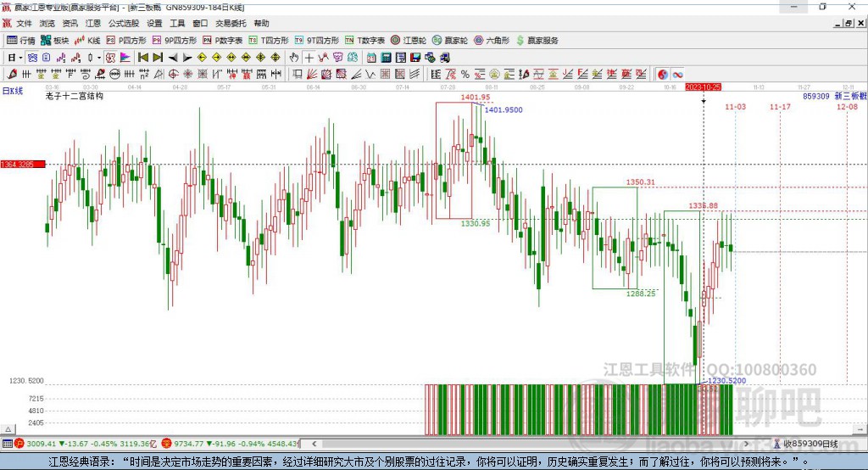
Task: Open the T四方形 tool
Action: tap(269, 41)
